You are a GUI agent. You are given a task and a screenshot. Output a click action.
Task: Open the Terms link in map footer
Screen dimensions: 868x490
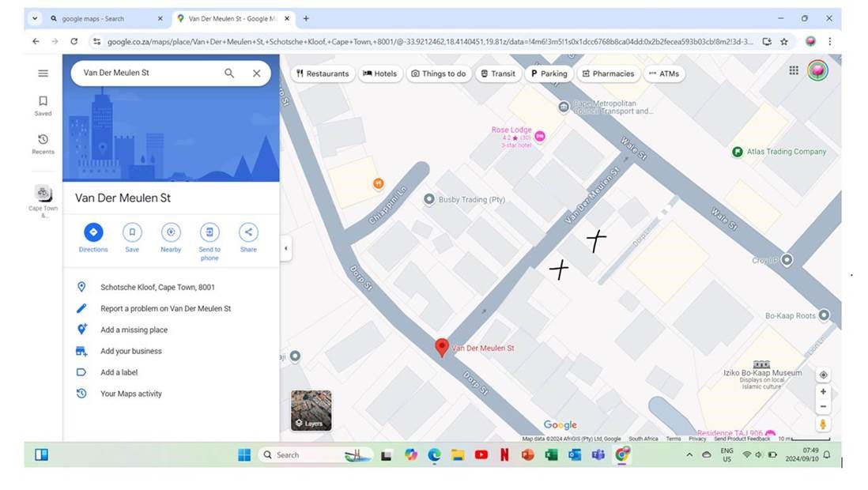(674, 439)
